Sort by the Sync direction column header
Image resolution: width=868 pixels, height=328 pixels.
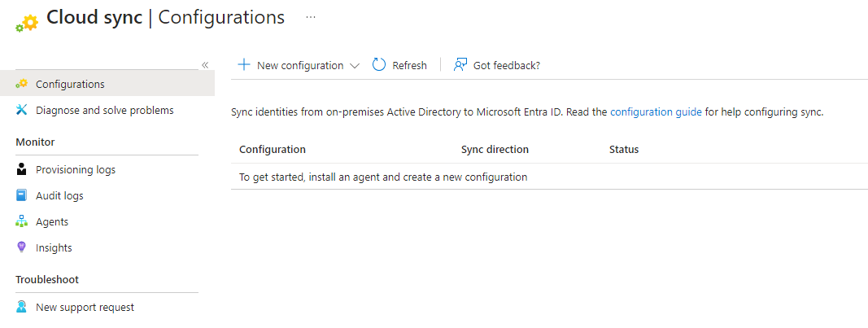[x=495, y=150]
